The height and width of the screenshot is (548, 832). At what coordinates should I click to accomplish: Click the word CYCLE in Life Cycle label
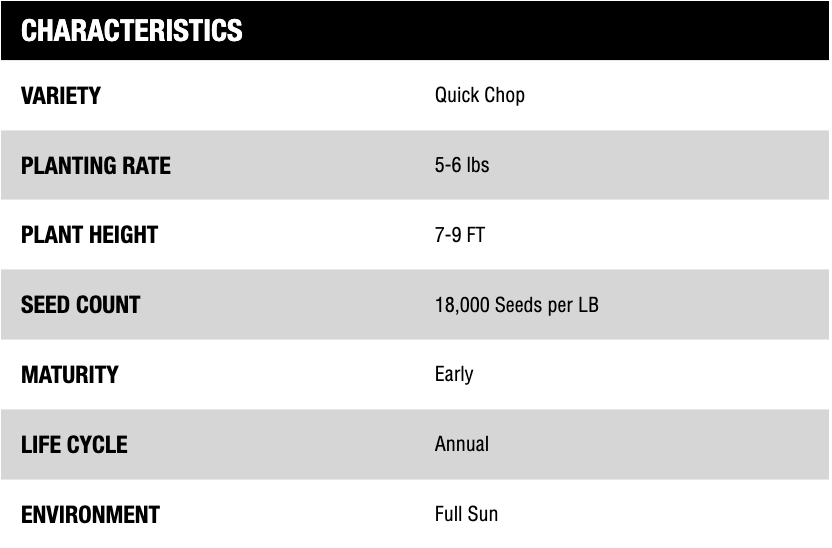98,445
